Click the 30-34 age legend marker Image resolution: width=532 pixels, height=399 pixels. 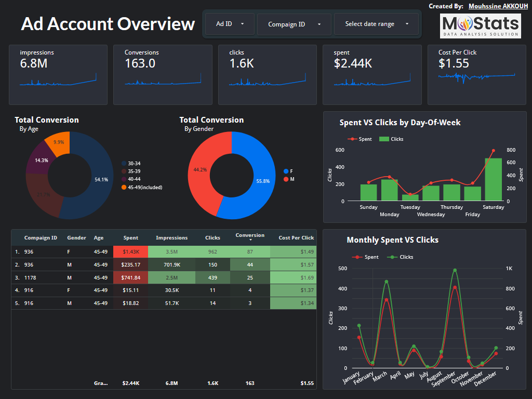124,163
